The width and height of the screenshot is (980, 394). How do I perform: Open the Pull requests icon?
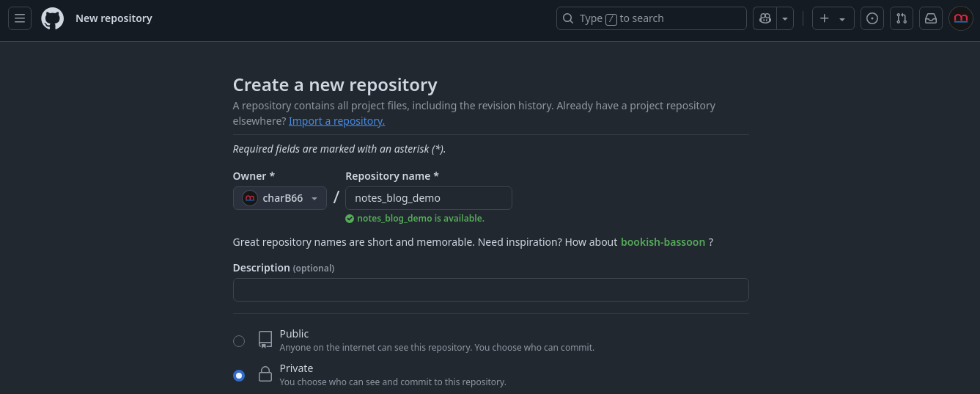[902, 18]
